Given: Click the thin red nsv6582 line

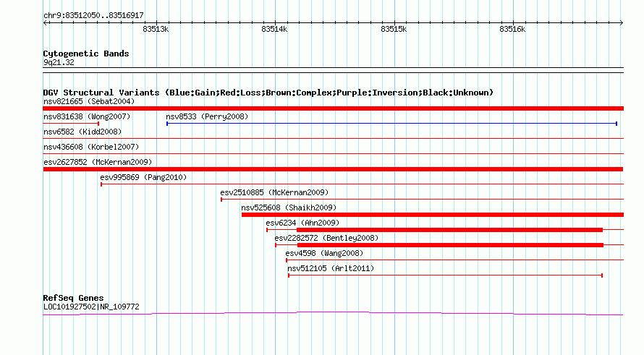Looking at the screenshot, I should 333,139.
